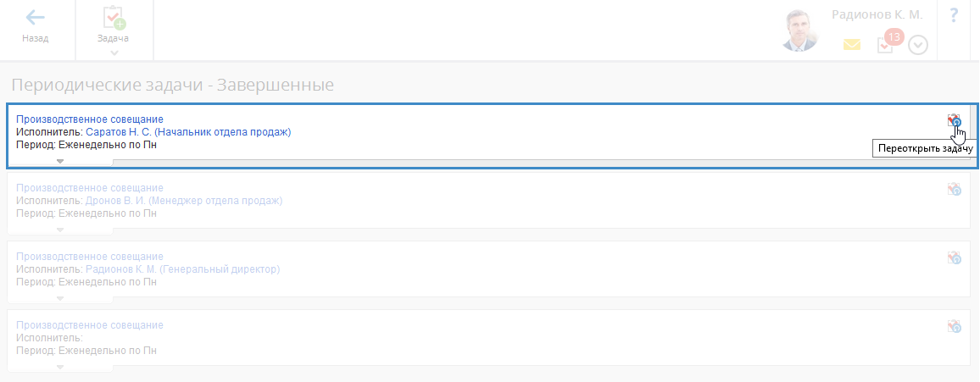Reopen the task assigned to Дронов В. И.
This screenshot has height=382, width=980.
click(954, 190)
